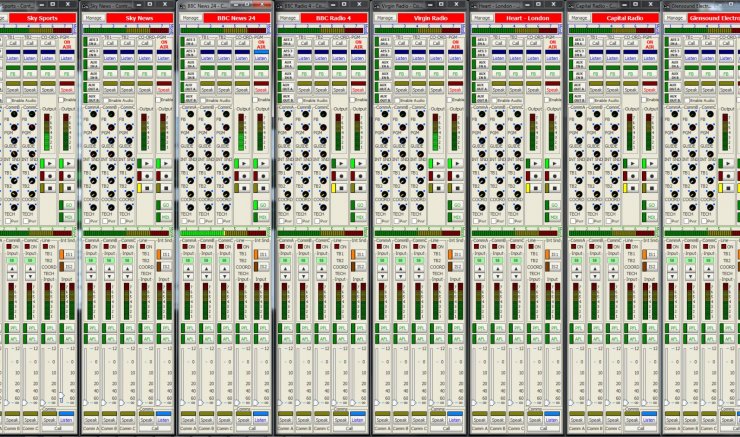Select the Virgin Radio window title bar

(420, 5)
